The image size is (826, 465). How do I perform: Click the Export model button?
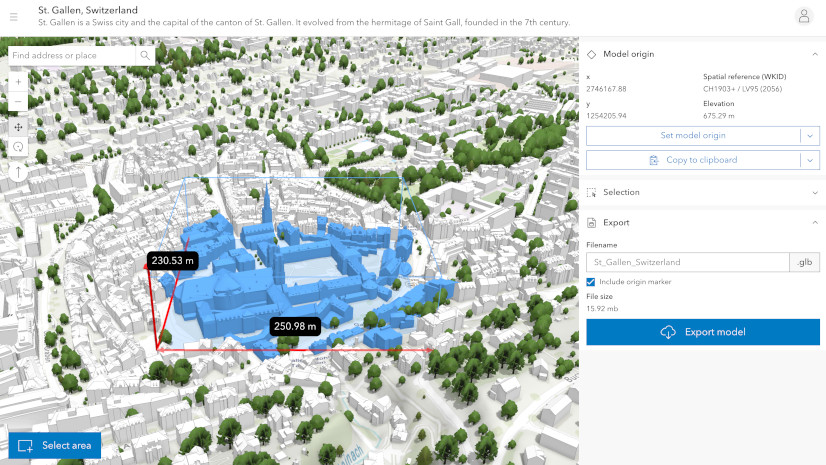pos(703,332)
